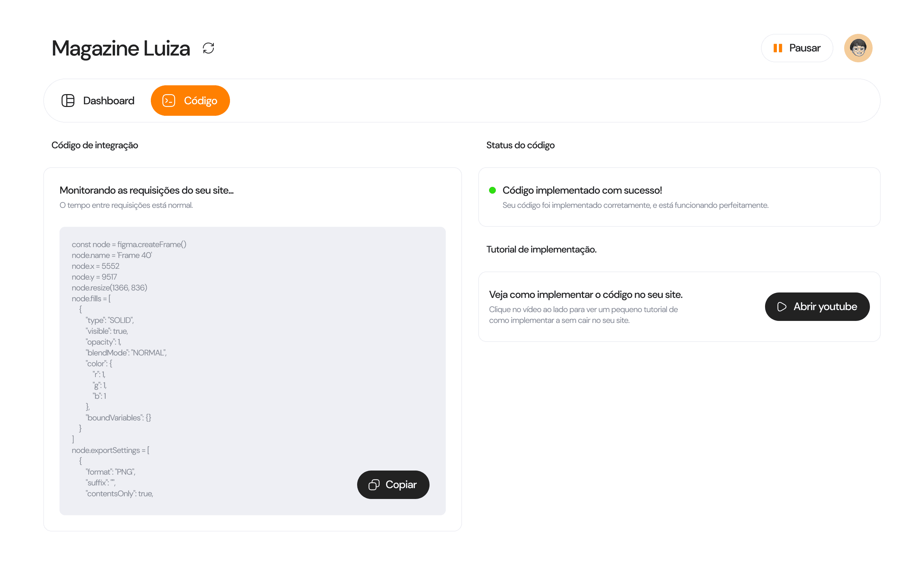
Task: Click the refresh icon beside Magazine Luiza
Action: pyautogui.click(x=208, y=48)
